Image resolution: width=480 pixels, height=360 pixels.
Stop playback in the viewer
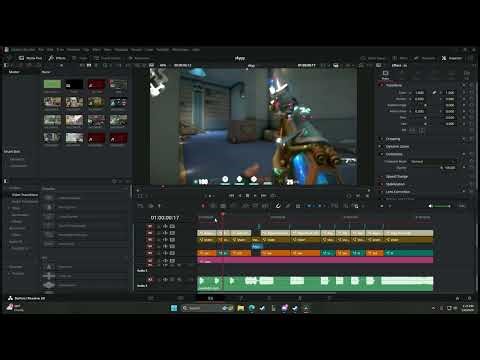click(x=247, y=196)
